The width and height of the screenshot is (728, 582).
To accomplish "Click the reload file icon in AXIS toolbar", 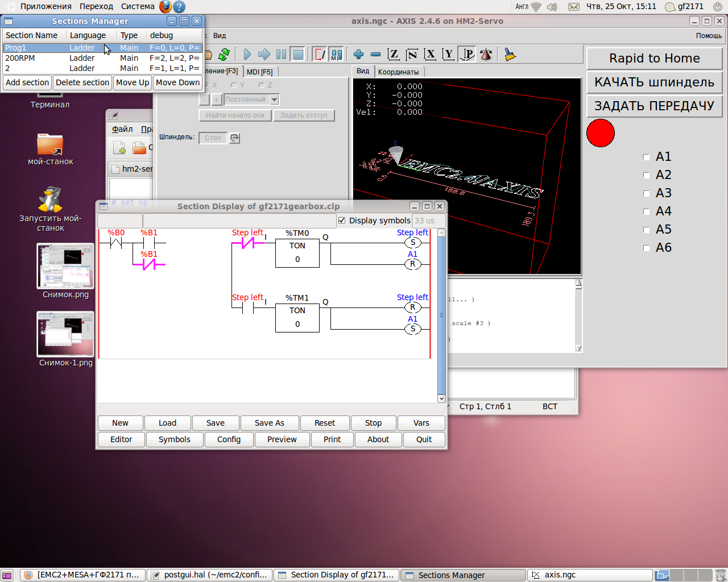I will 224,55.
